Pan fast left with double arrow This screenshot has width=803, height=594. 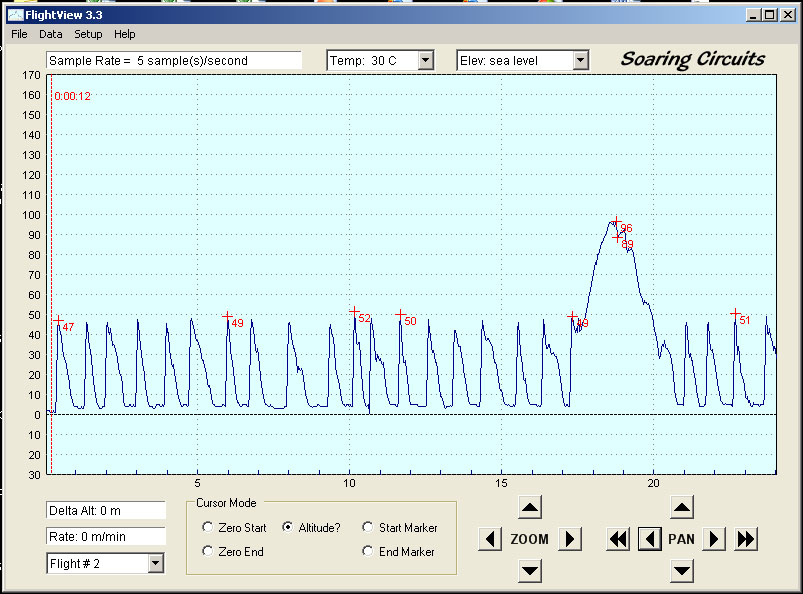click(x=618, y=539)
